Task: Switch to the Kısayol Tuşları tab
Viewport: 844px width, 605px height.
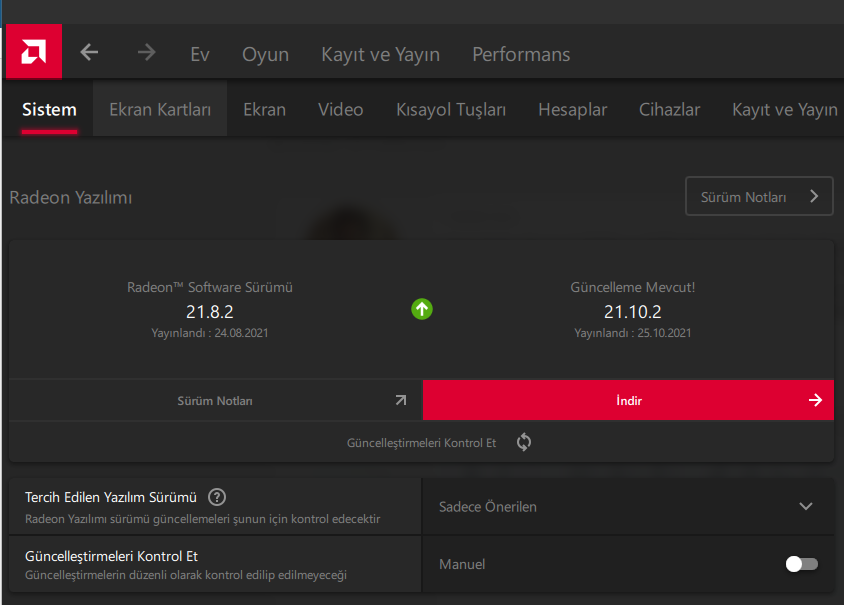Action: (451, 110)
